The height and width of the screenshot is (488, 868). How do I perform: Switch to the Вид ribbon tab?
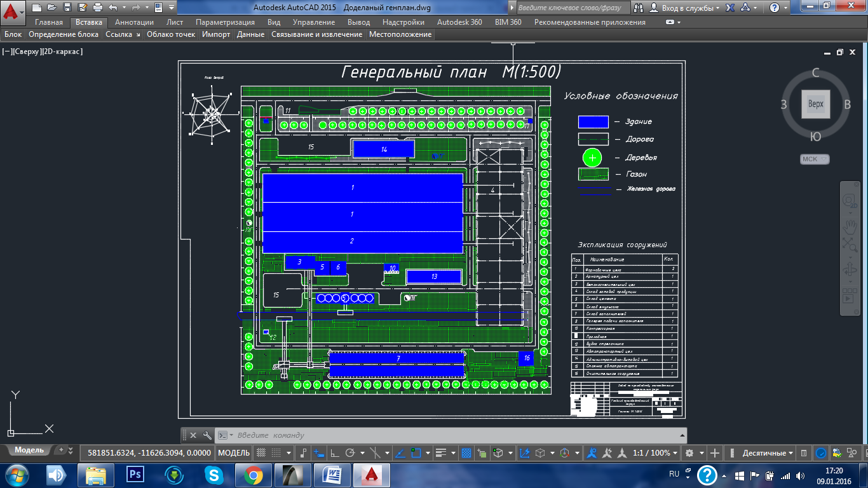point(274,22)
